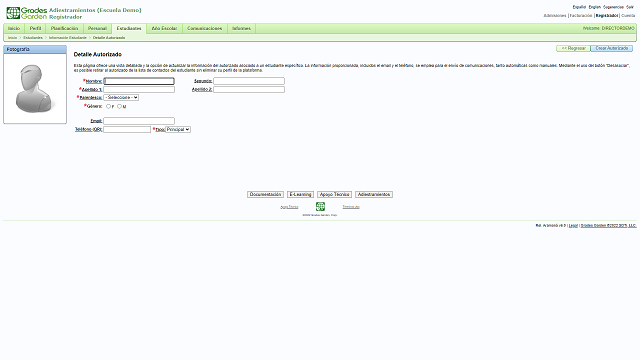Click the Inicio breadcrumb link

tap(13, 38)
